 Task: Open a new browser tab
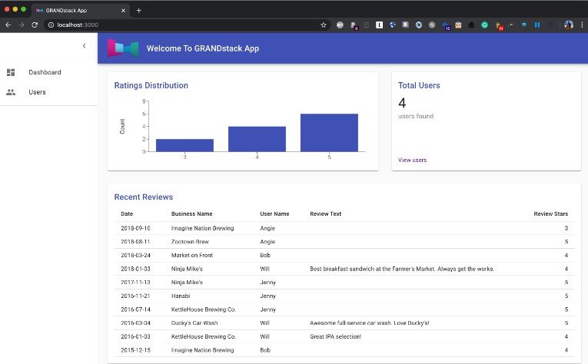pos(139,10)
